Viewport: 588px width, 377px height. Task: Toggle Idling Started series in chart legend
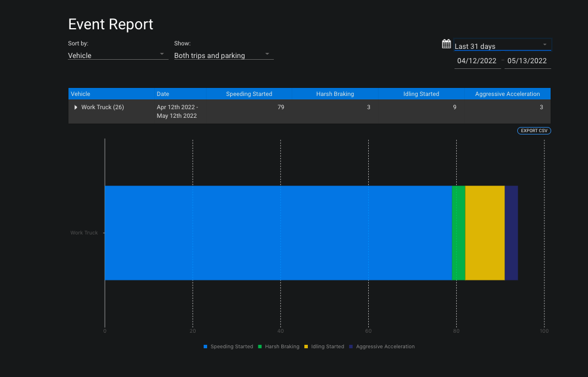[324, 347]
